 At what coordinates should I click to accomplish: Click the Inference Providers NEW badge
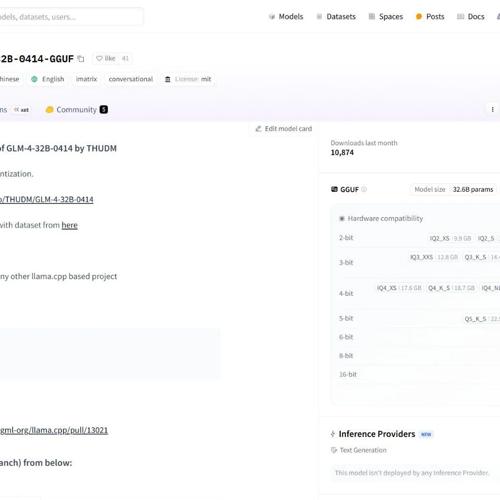426,434
